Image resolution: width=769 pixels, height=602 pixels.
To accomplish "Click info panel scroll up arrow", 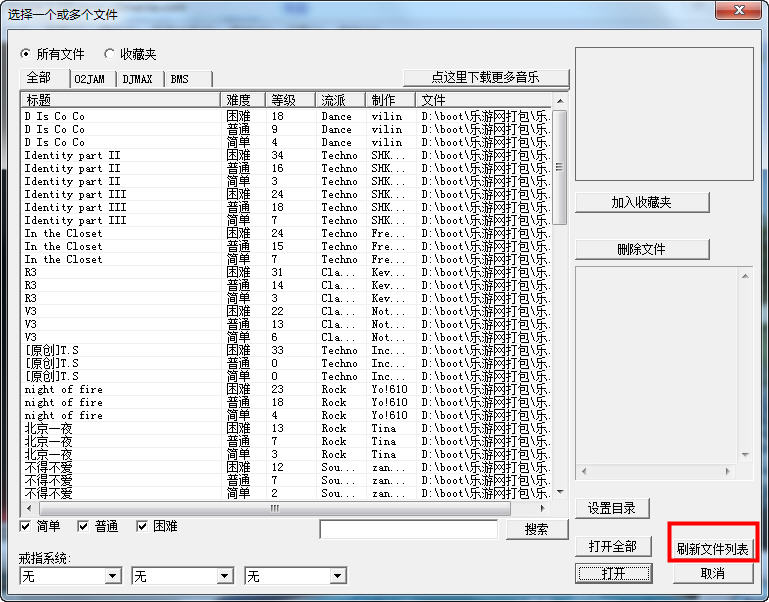I will [745, 276].
